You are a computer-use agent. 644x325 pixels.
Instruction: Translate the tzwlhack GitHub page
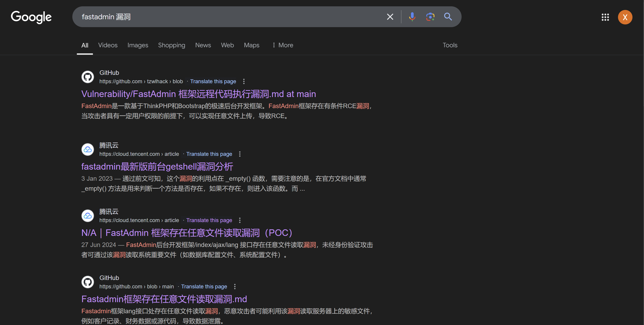click(x=213, y=81)
